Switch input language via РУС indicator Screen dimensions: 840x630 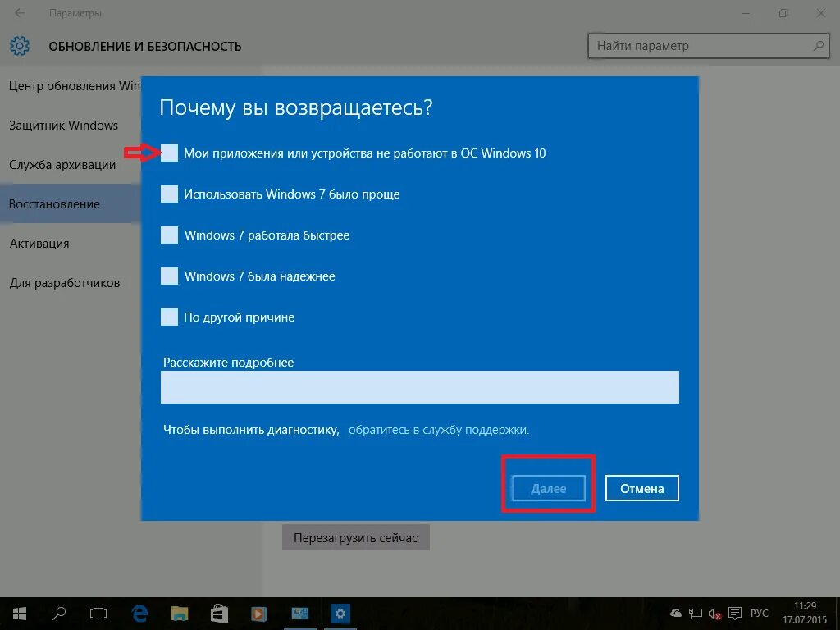pos(759,614)
